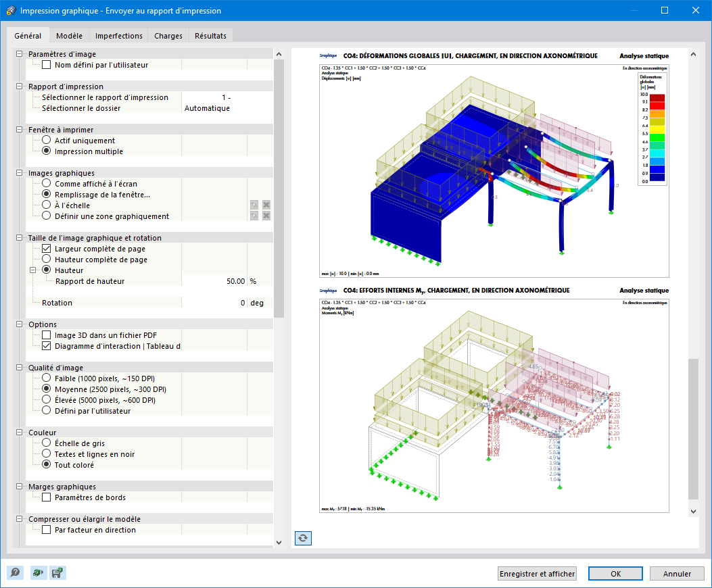
Task: Open the help icon at dialog bottom
Action: point(15,572)
